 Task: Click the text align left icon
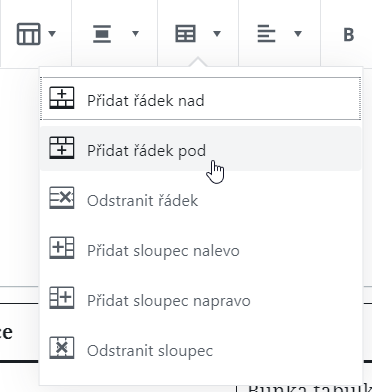pos(266,34)
